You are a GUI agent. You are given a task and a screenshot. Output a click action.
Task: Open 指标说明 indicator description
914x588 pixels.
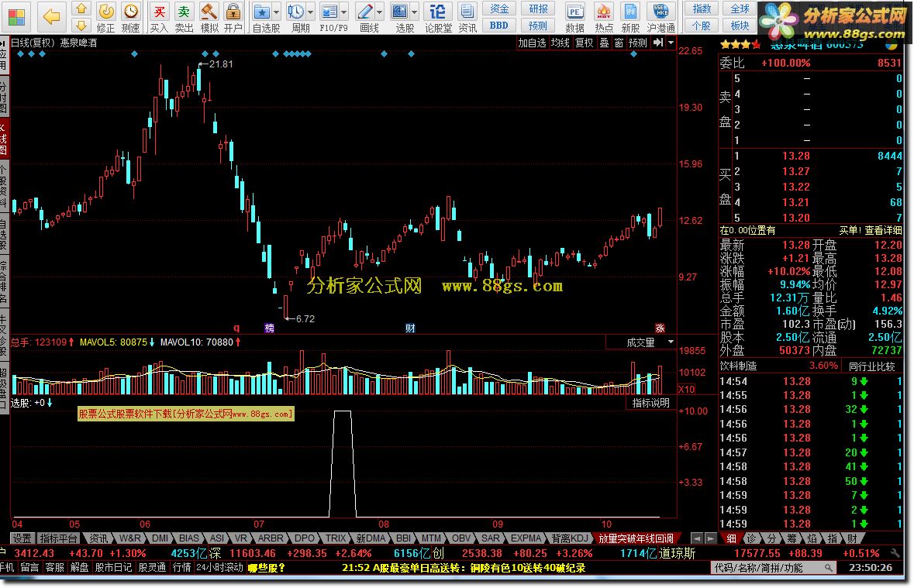(x=651, y=403)
